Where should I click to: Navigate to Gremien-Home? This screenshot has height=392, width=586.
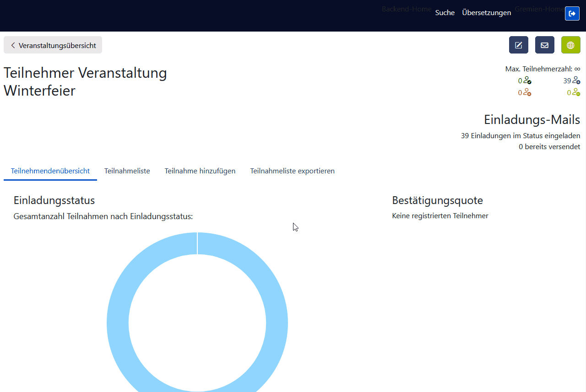tap(539, 9)
